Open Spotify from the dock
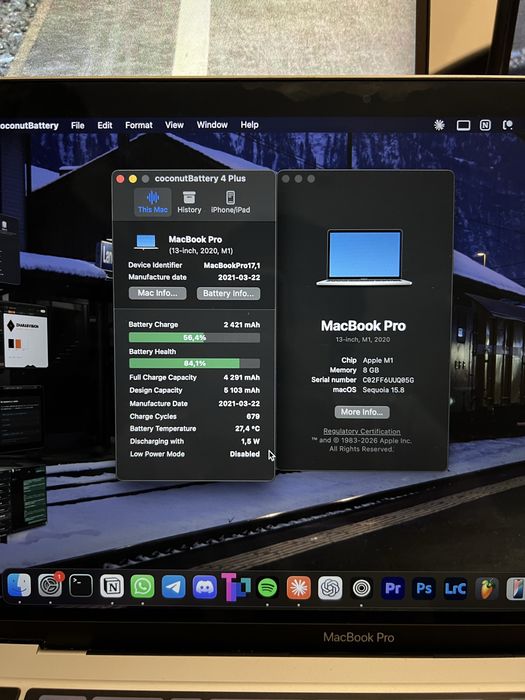Screen dimensions: 525x700 click(x=267, y=588)
